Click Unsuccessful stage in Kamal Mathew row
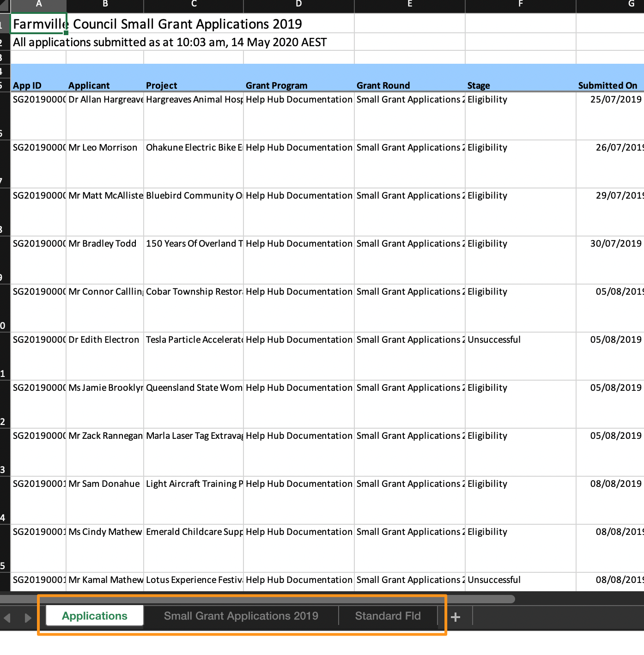644x655 pixels. 494,580
